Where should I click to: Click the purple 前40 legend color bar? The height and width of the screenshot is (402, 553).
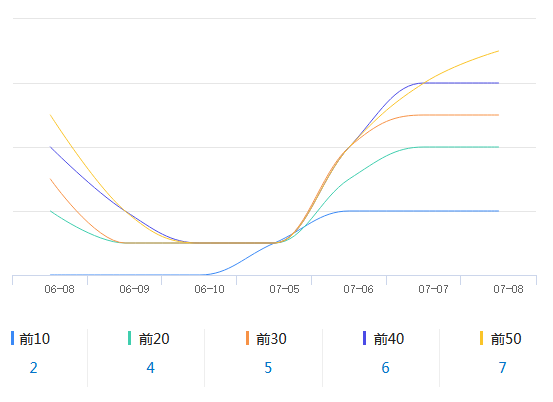(x=365, y=338)
